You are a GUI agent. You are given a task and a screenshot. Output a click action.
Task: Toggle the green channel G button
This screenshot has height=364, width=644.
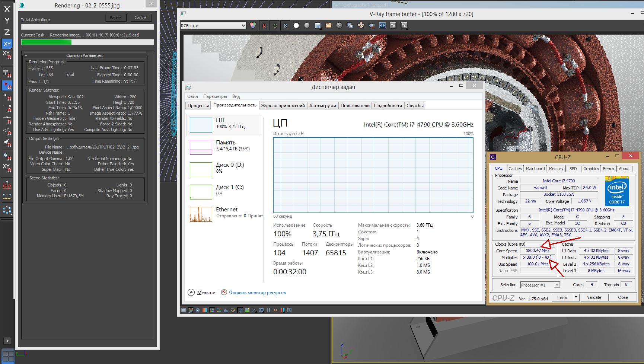pyautogui.click(x=275, y=26)
